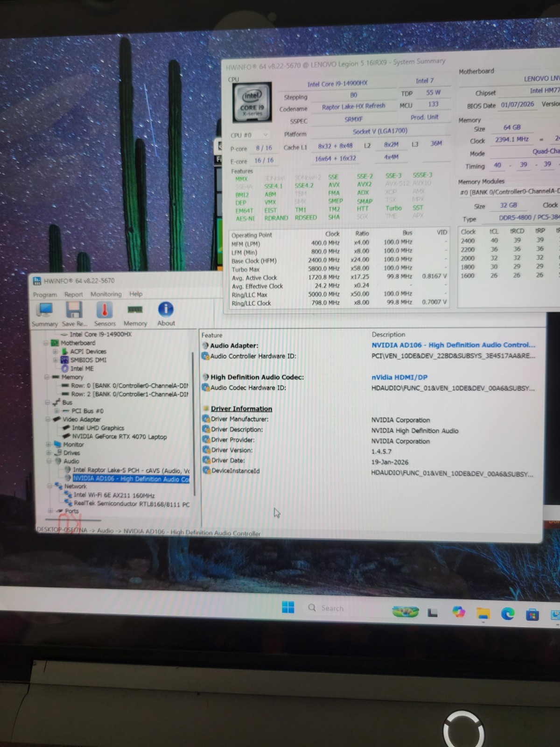The width and height of the screenshot is (560, 747).
Task: Open Microsoft Store from taskbar
Action: pos(532,615)
